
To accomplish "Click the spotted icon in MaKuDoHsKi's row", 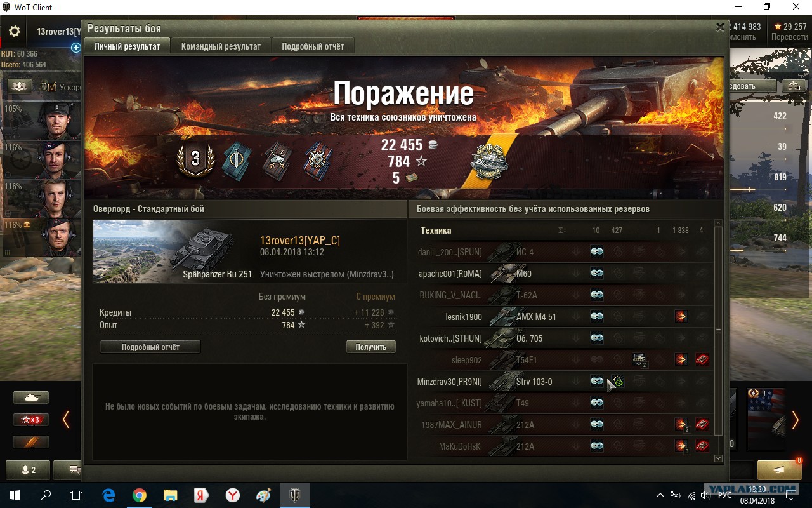I will click(x=596, y=446).
